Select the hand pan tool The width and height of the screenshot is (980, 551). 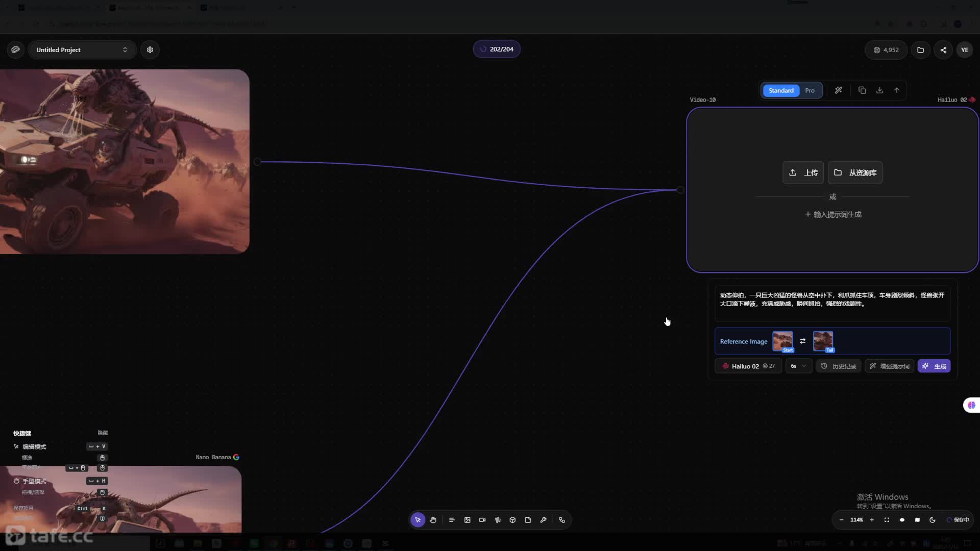click(433, 520)
